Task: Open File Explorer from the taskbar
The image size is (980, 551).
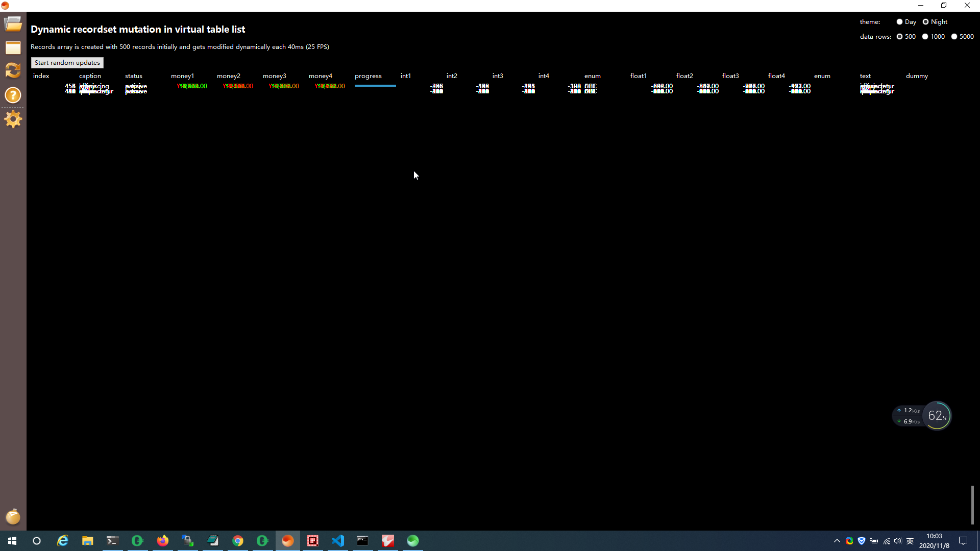Action: click(88, 540)
